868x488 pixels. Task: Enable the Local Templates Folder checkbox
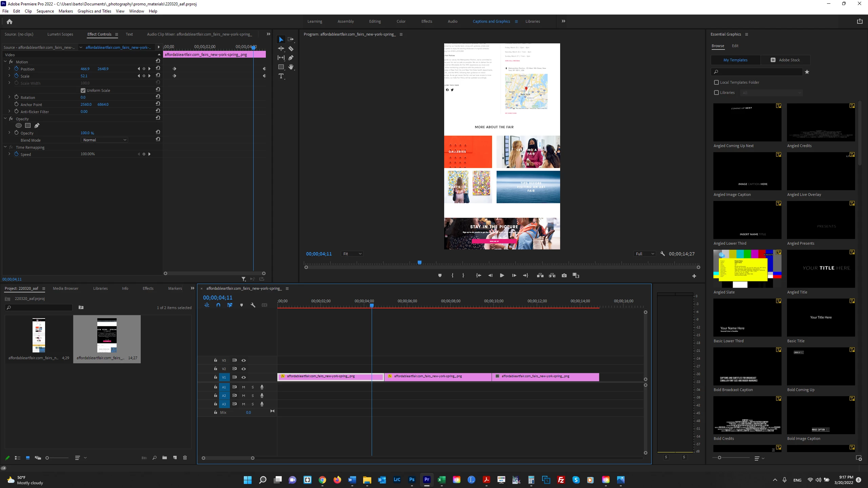(x=716, y=82)
